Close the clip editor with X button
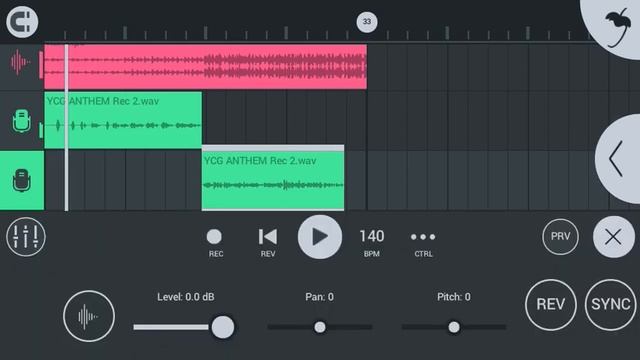 pyautogui.click(x=613, y=237)
